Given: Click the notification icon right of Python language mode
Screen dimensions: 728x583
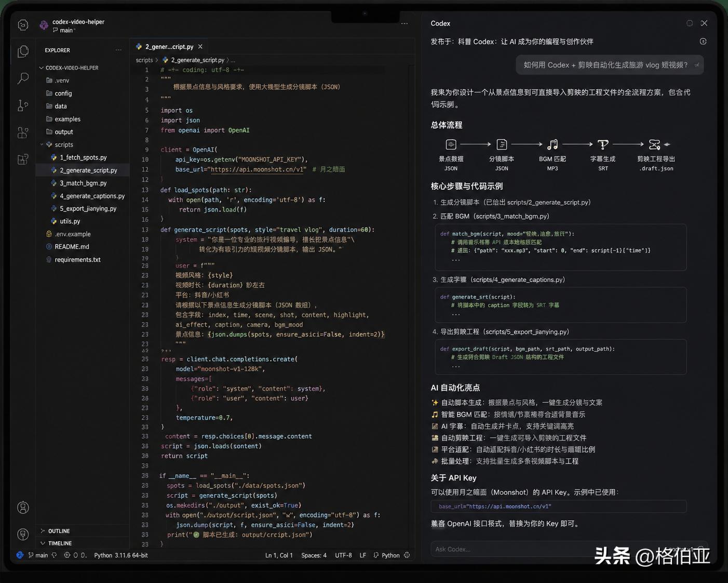Looking at the screenshot, I should tap(407, 555).
